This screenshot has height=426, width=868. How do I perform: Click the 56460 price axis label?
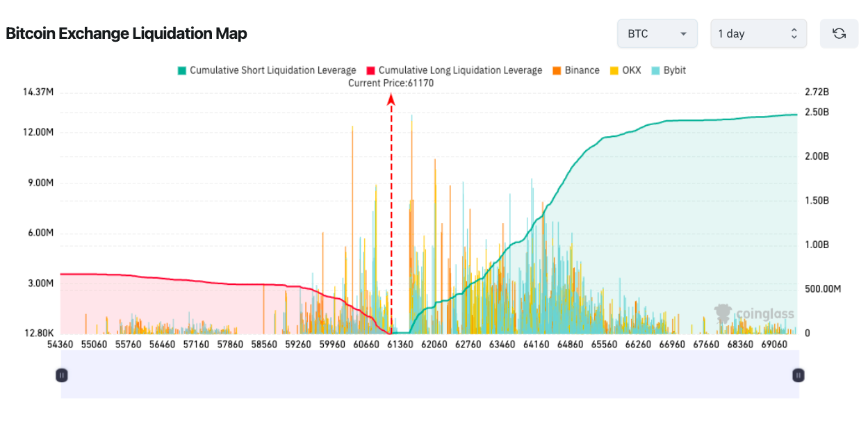162,345
